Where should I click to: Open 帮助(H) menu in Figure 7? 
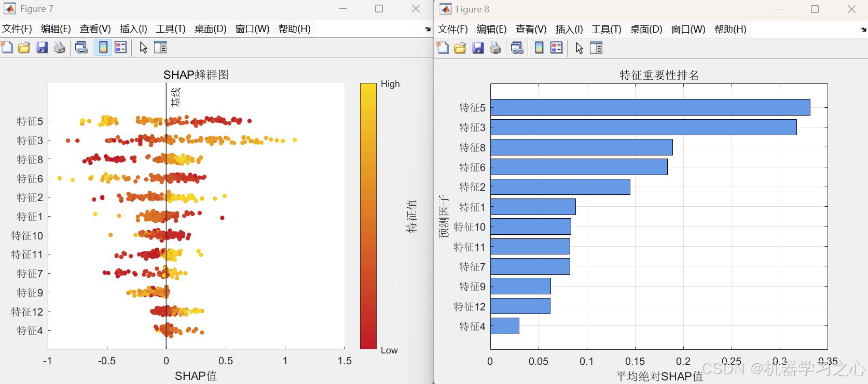coord(294,29)
